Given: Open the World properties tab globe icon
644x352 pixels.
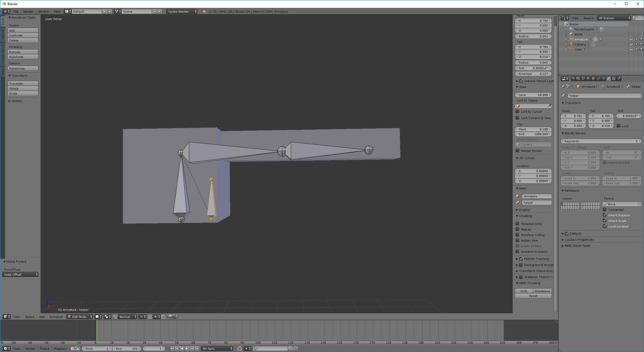Looking at the screenshot, I should coord(588,79).
